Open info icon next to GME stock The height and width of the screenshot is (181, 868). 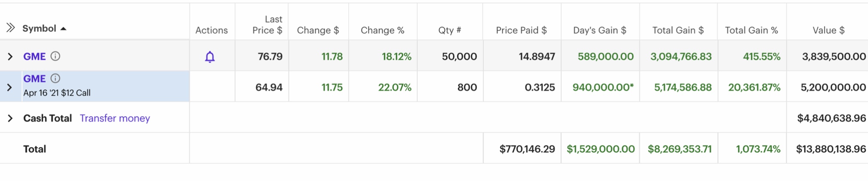click(x=55, y=56)
